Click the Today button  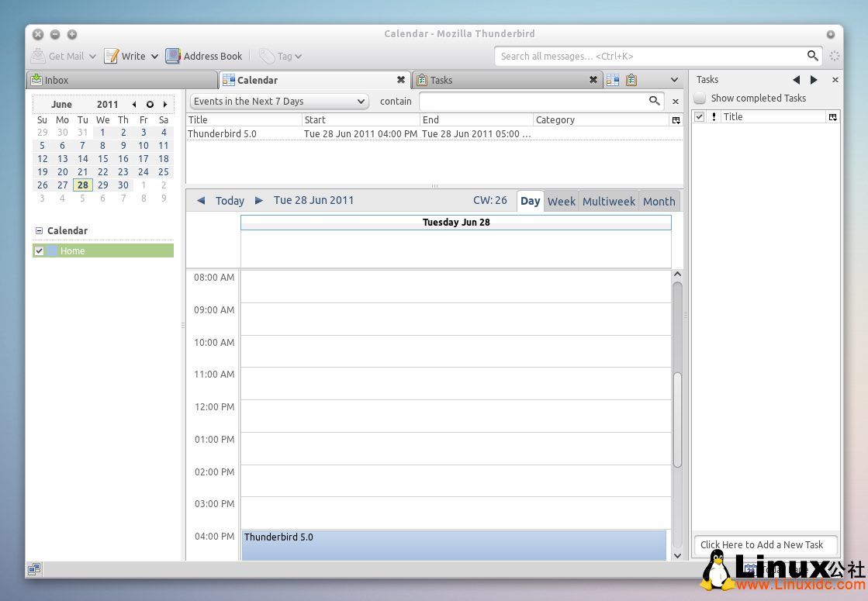click(x=230, y=200)
